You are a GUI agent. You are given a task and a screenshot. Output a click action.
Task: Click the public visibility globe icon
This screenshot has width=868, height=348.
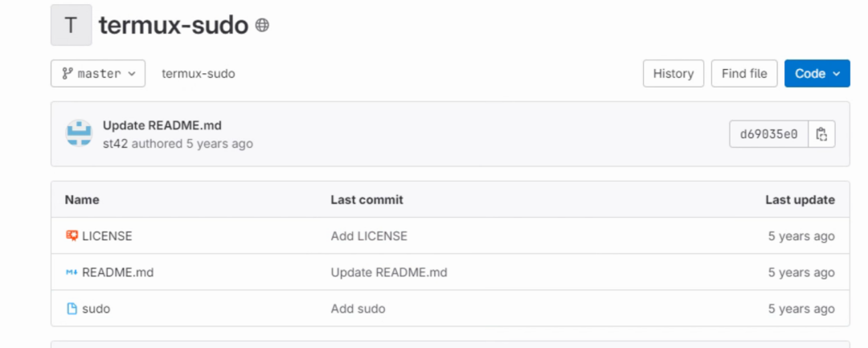(262, 25)
